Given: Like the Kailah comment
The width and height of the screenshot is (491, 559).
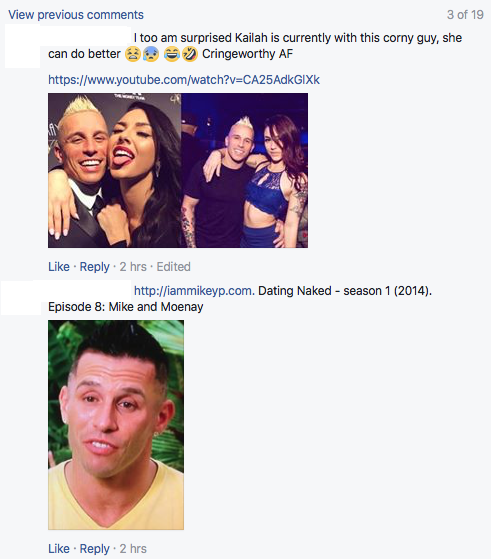Looking at the screenshot, I should [x=59, y=267].
